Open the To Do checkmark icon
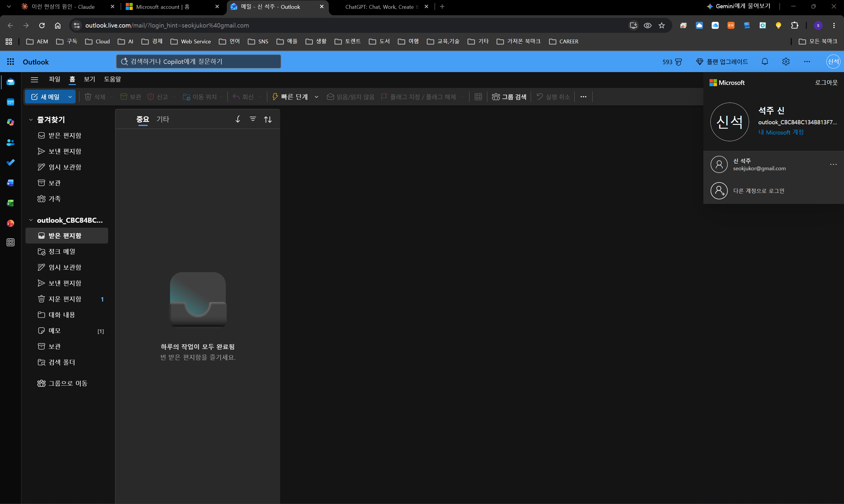844x504 pixels. (x=11, y=163)
